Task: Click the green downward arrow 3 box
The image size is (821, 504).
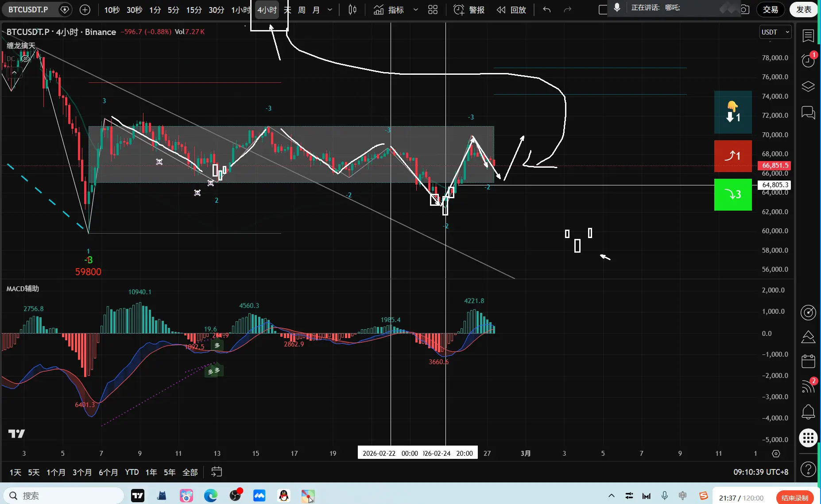Action: 733,194
